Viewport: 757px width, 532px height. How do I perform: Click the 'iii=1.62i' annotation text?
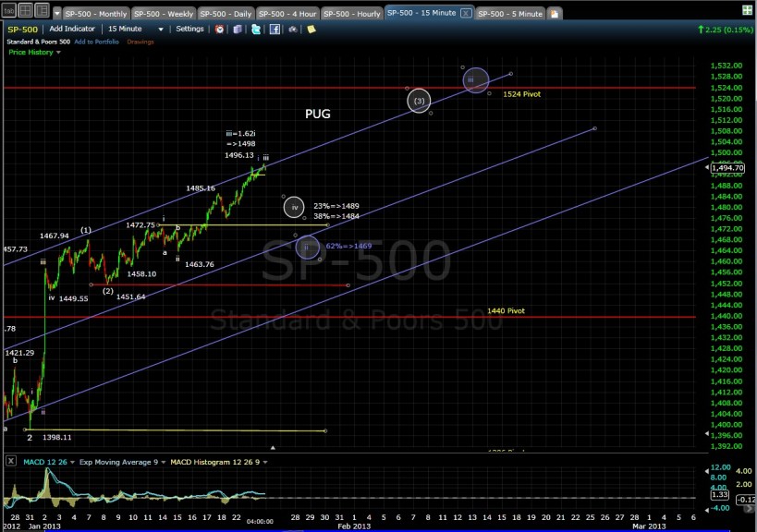click(x=240, y=134)
